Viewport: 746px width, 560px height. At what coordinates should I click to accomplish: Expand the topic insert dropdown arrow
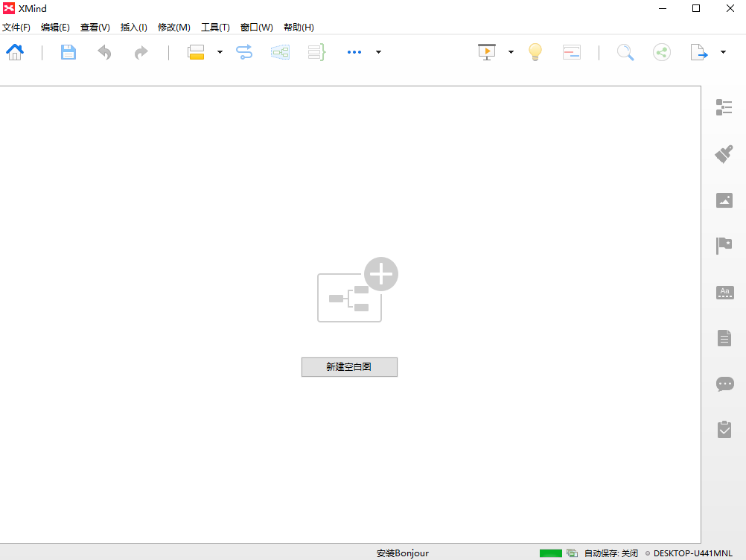point(220,52)
